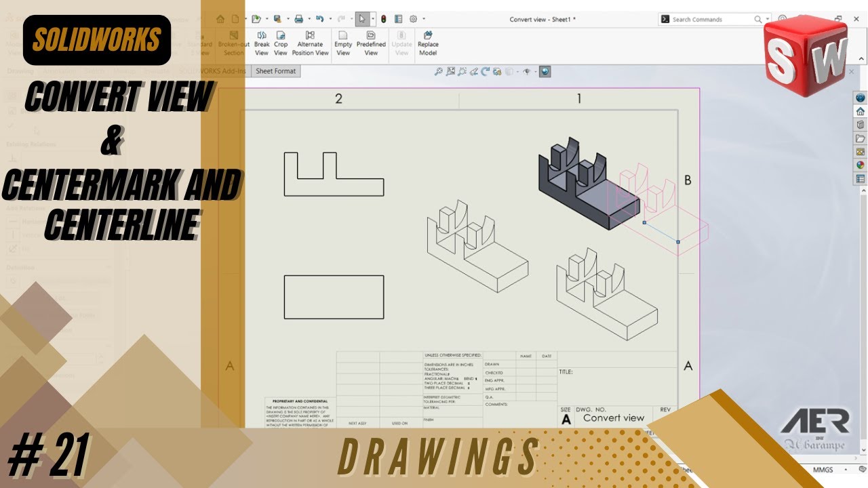Click the Replace Model tool

(x=428, y=43)
